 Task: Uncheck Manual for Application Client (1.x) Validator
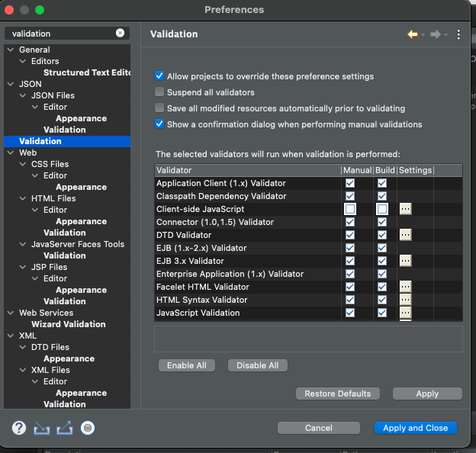pos(350,183)
